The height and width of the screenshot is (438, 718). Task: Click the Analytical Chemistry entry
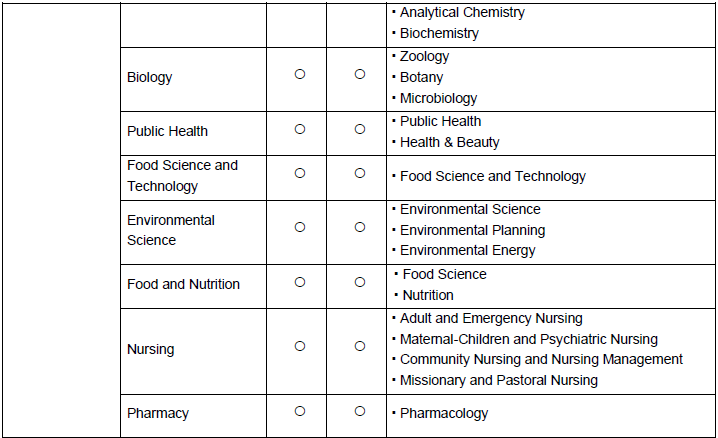(x=461, y=13)
